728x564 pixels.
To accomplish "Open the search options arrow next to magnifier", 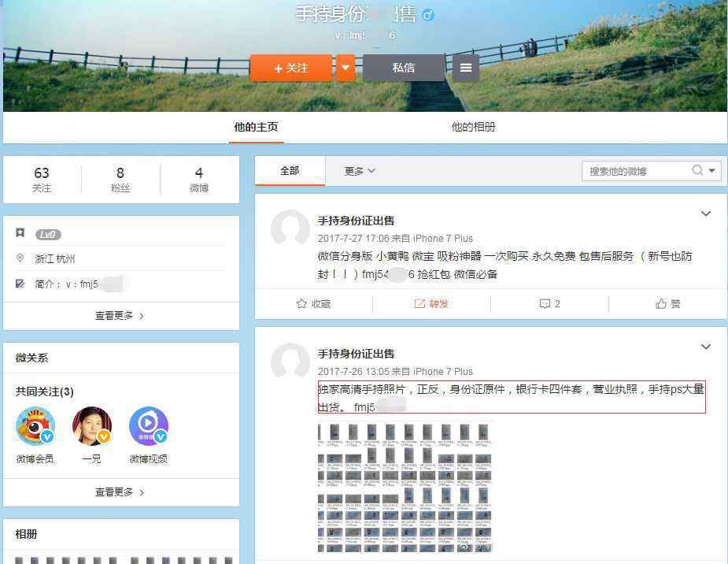I will (x=711, y=171).
